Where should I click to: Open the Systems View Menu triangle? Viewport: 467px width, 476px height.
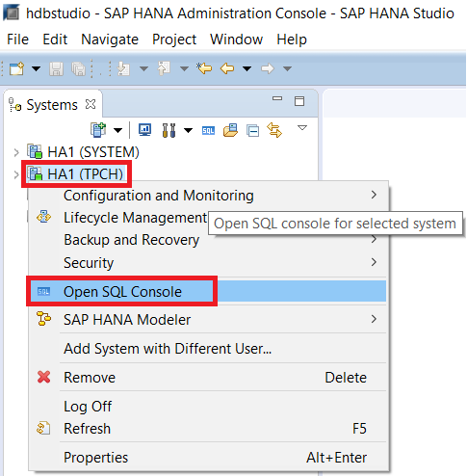[302, 128]
